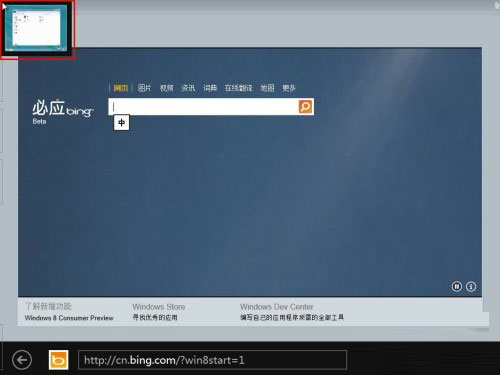500x375 pixels.
Task: Open the Windows Dev Center link
Action: 277,307
